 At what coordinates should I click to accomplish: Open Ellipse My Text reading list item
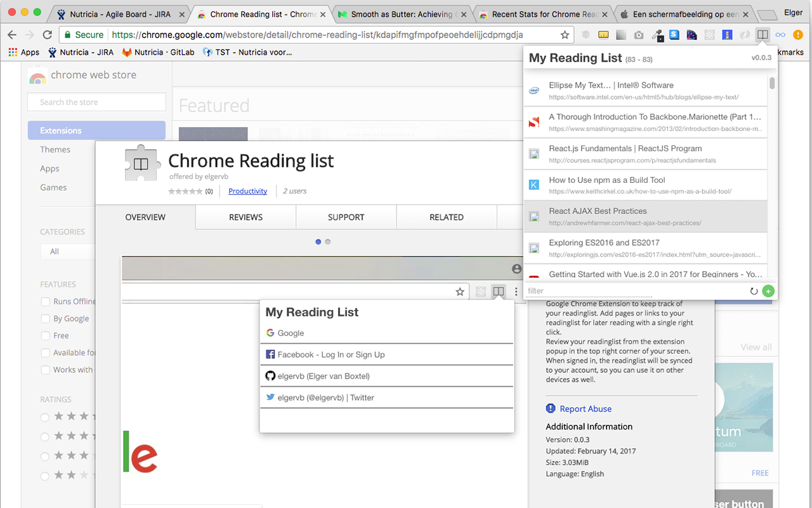coord(645,91)
